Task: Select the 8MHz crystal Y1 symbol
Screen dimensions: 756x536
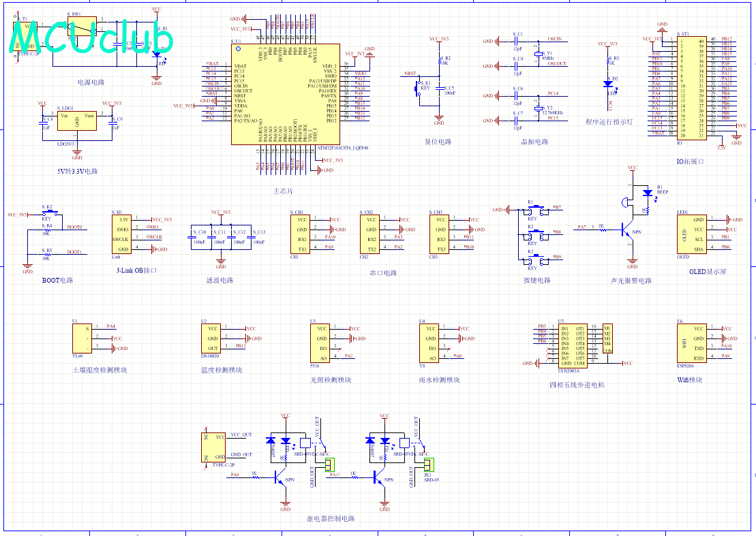Action: (538, 53)
